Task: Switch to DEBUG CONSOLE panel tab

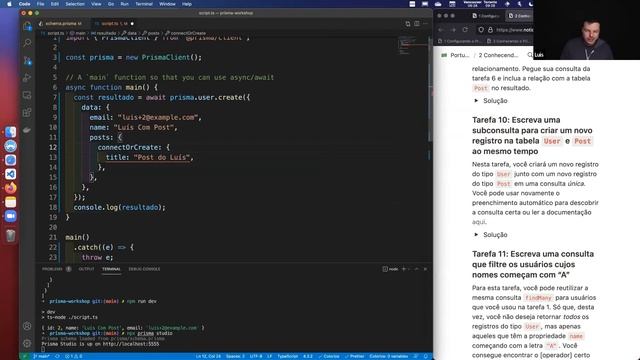Action: [144, 269]
